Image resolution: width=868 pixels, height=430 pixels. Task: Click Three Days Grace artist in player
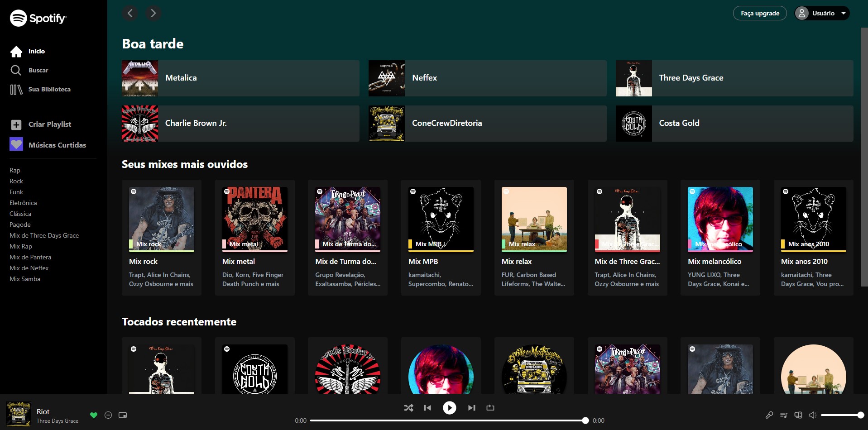(58, 421)
